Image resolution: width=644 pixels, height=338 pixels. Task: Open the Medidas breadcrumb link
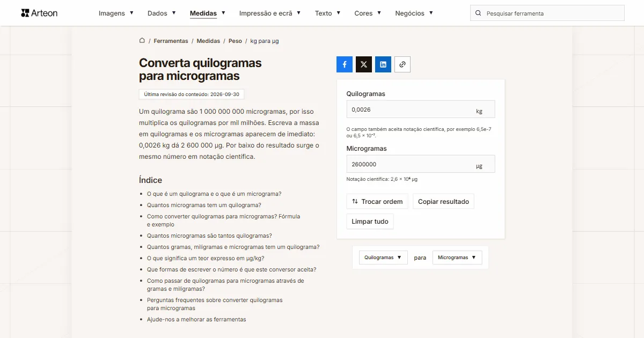coord(208,41)
